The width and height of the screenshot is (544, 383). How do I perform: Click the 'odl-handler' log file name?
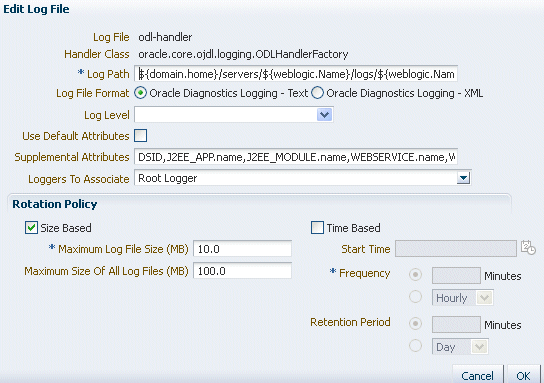[165, 37]
